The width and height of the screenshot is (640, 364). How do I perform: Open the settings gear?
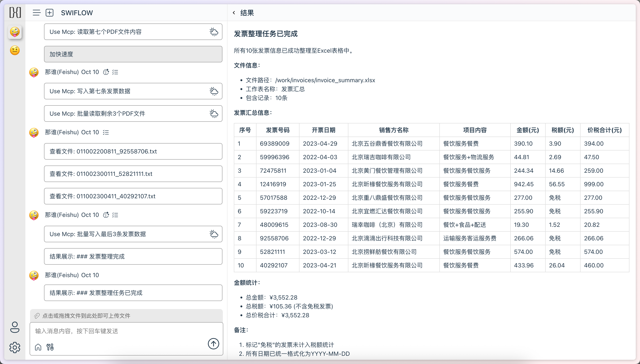[15, 347]
